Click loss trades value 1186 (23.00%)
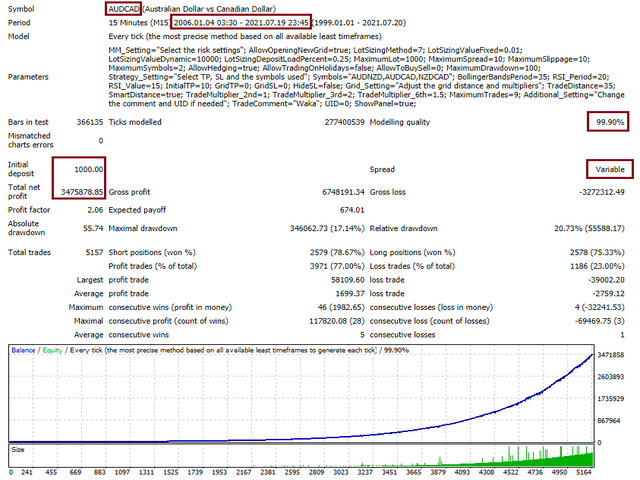 597,266
